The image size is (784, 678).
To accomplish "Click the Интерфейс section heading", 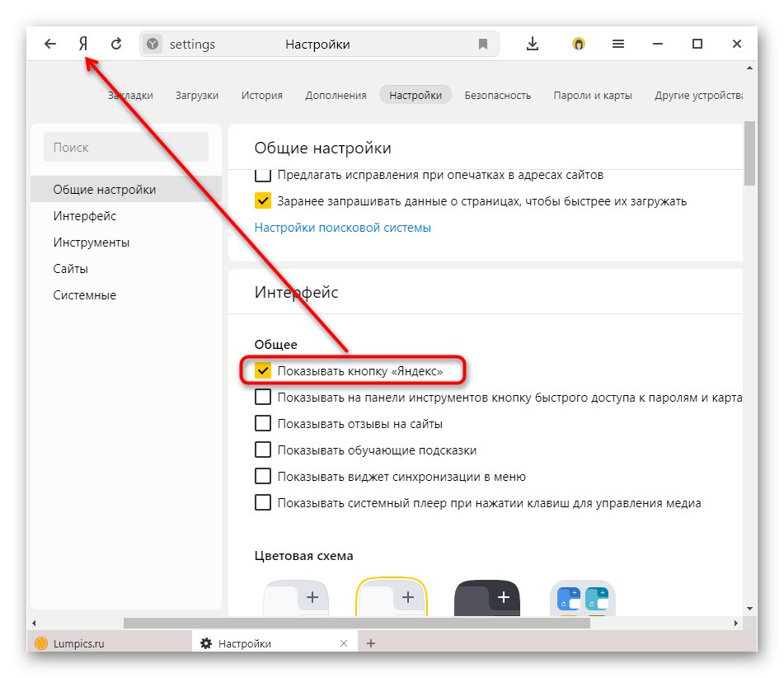I will tap(297, 292).
